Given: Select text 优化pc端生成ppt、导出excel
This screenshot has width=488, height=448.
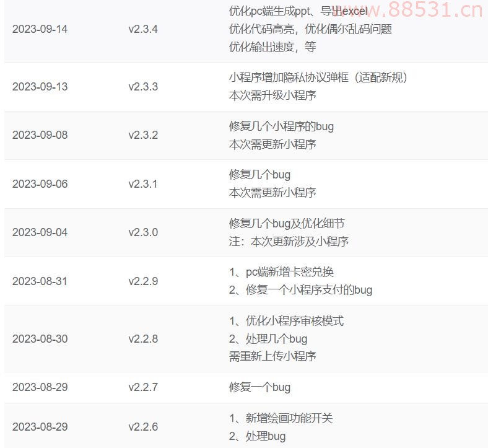Looking at the screenshot, I should click(x=298, y=11).
